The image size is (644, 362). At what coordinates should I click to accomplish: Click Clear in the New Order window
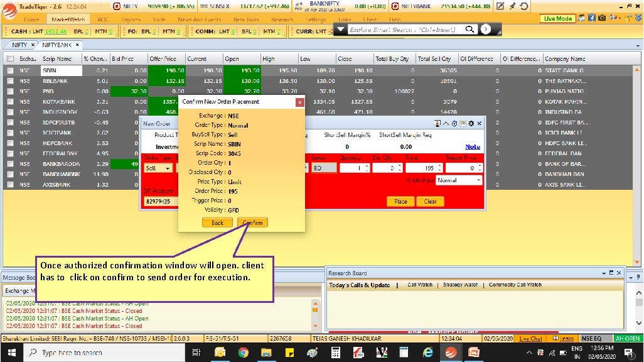click(x=430, y=202)
